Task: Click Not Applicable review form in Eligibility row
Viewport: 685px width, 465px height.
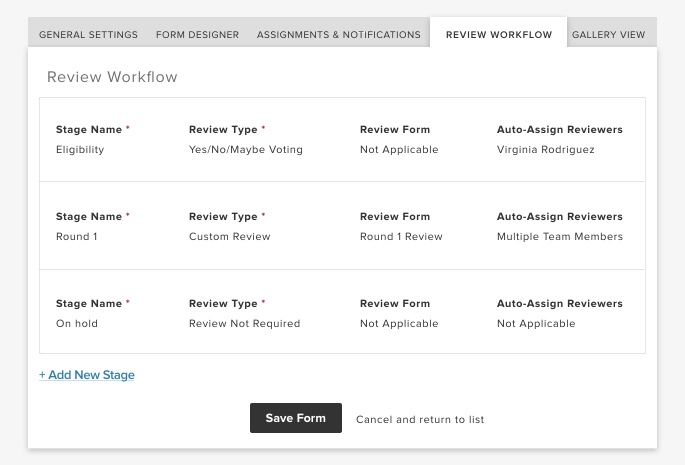Action: click(x=399, y=149)
